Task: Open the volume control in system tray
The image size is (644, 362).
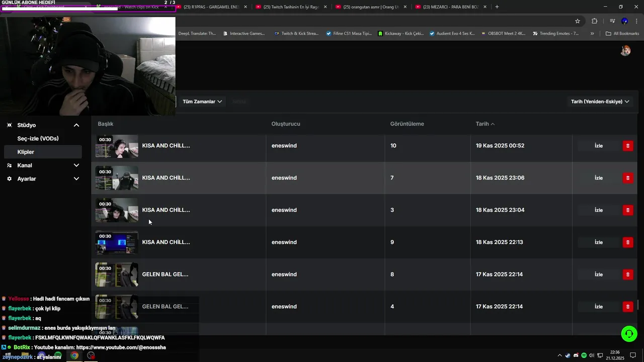Action: (592, 355)
